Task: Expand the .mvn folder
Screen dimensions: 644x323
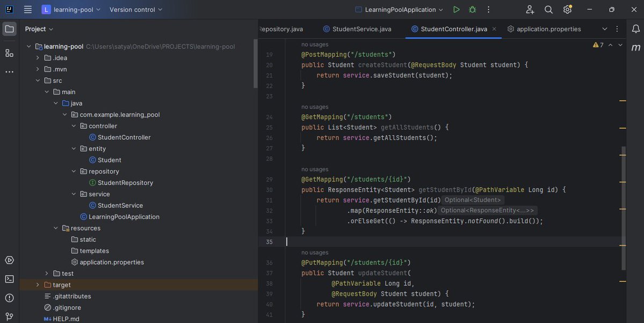Action: click(x=38, y=69)
